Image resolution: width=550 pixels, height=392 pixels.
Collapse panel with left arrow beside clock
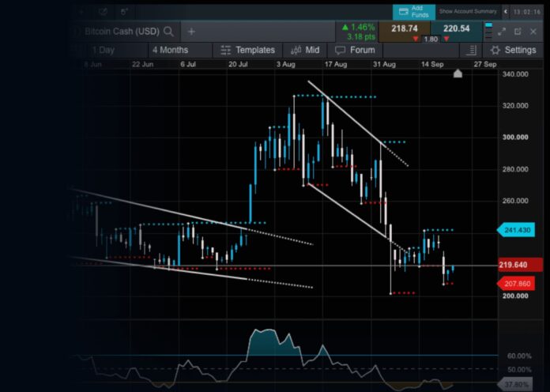point(506,12)
